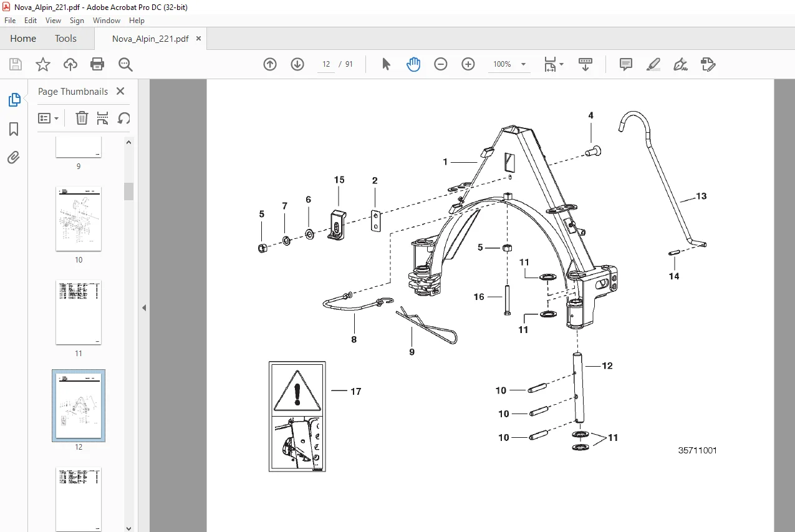
Task: Activate the hand pan tool
Action: [x=413, y=64]
